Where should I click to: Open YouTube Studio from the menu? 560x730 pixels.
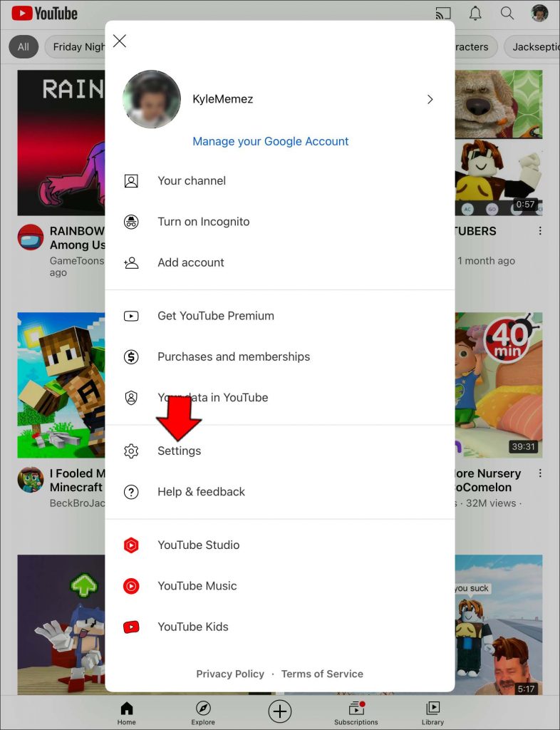pos(198,545)
